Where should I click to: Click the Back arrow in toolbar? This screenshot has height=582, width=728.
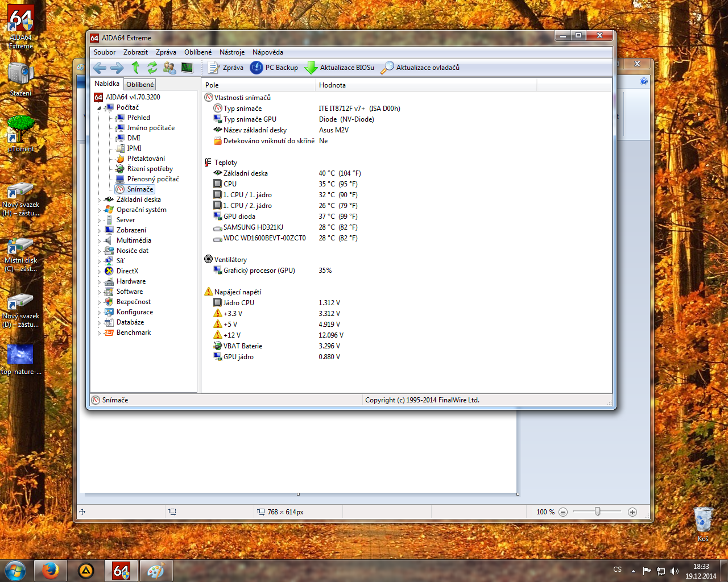click(100, 68)
